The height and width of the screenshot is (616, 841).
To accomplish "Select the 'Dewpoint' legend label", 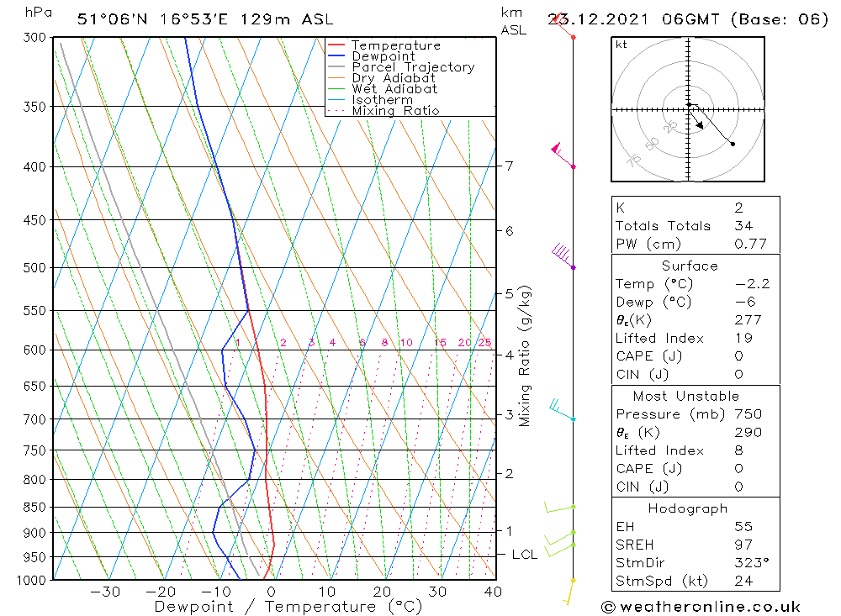I will (383, 56).
